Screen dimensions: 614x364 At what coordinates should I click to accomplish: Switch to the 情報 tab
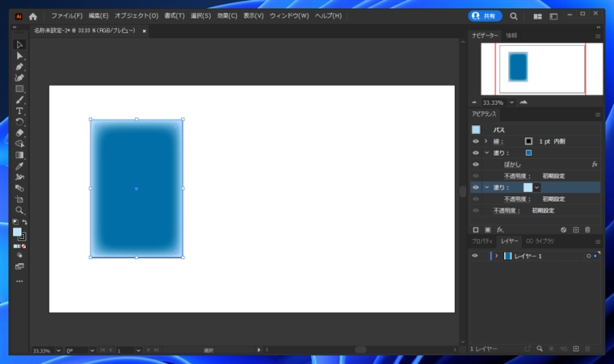tap(511, 36)
